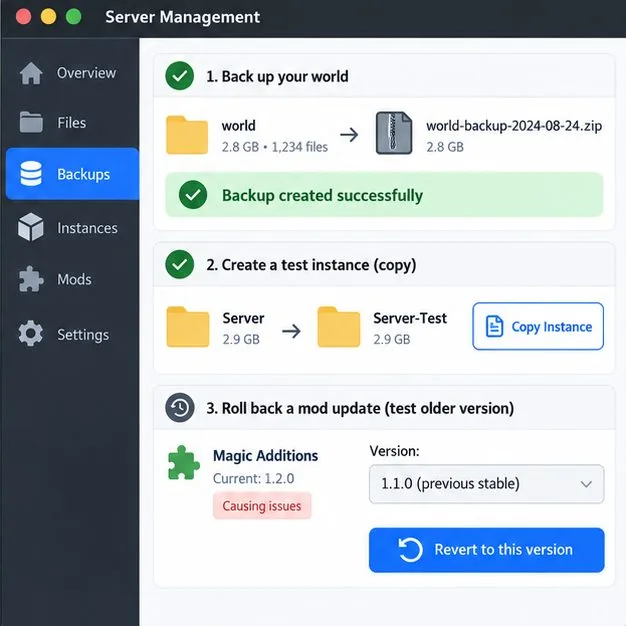Click the "2. Create a test instance (copy)" heading

[311, 265]
